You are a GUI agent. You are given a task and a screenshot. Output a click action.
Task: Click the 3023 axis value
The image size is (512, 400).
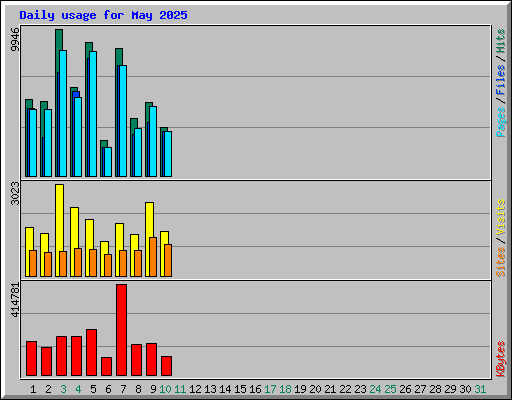point(15,193)
